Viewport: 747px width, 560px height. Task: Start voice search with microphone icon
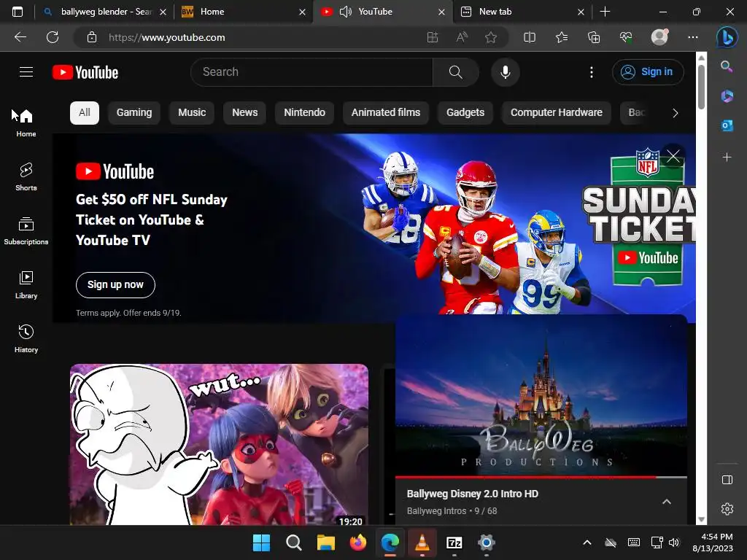click(506, 72)
